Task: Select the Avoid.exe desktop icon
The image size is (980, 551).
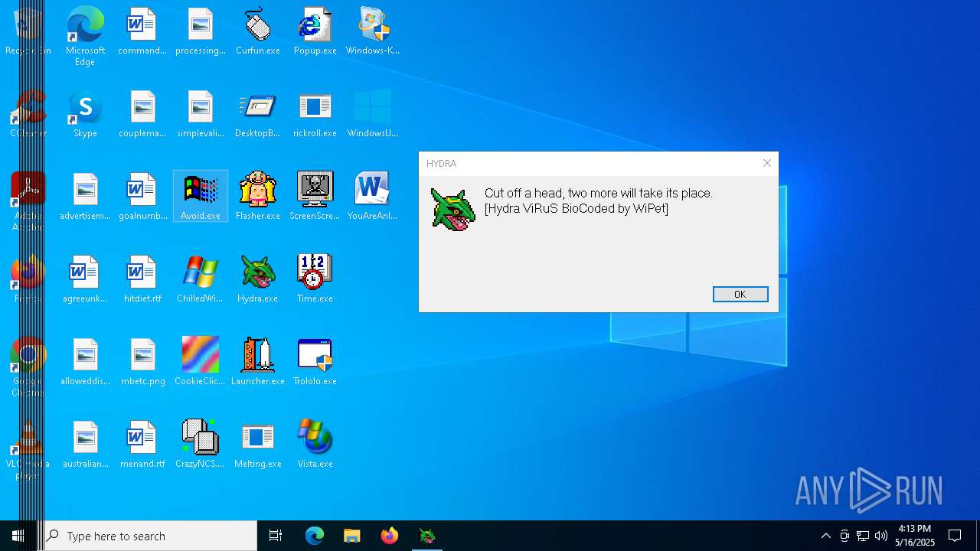Action: [201, 197]
